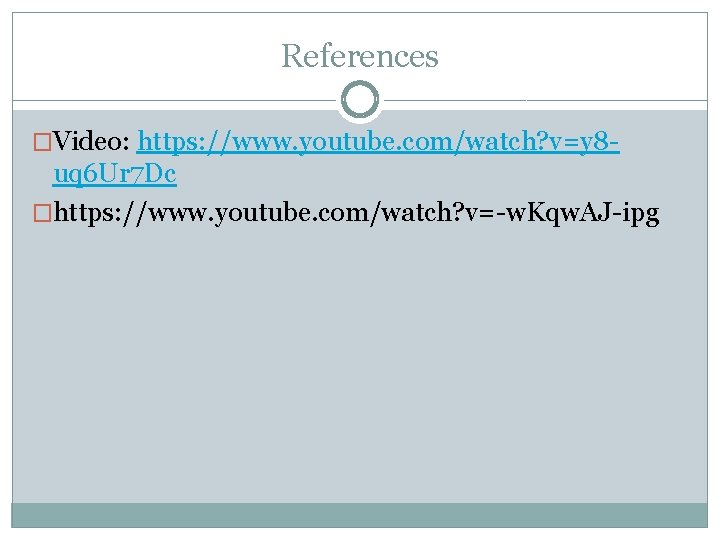Click the "Video:" label text

(91, 141)
